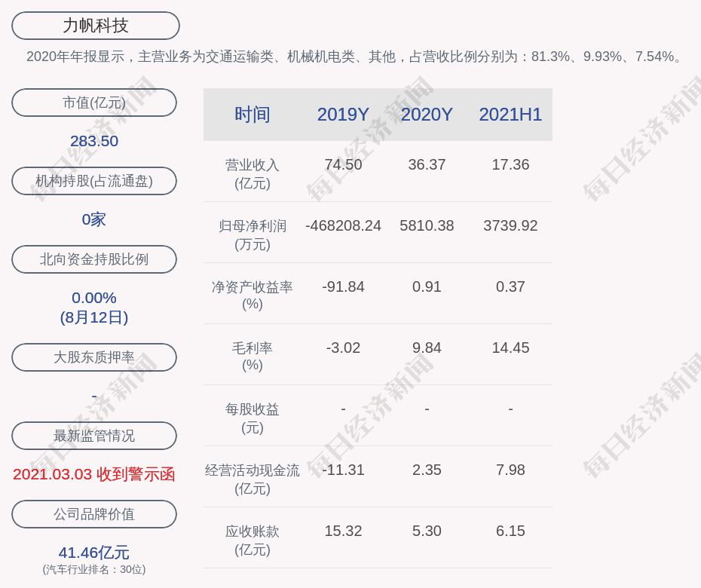Select the 41.46亿元 brand value
The image size is (701, 588).
click(94, 553)
